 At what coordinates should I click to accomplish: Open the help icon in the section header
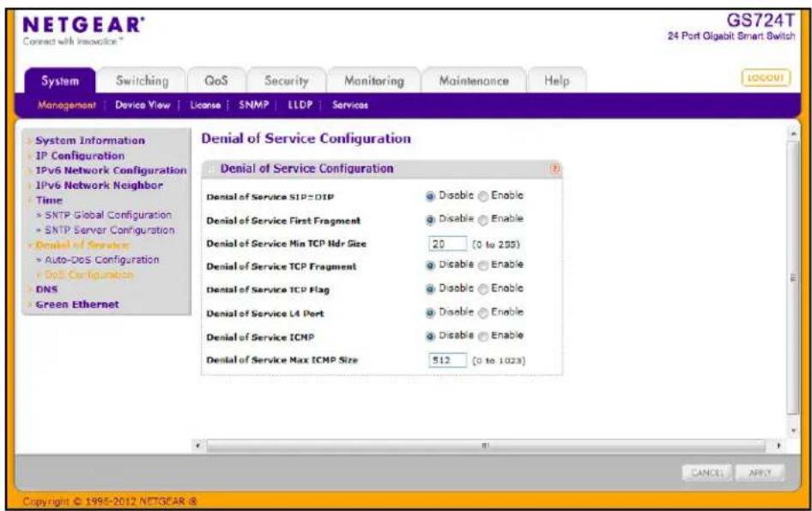click(554, 168)
